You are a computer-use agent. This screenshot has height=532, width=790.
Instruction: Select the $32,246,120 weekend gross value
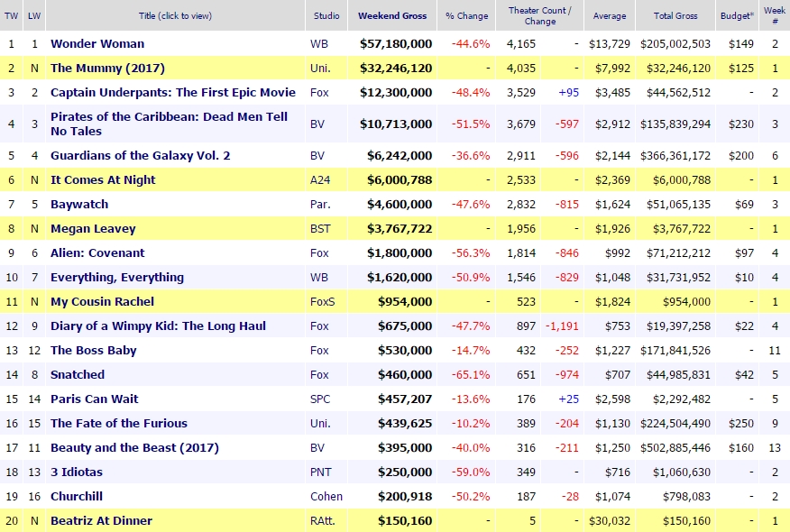click(x=396, y=68)
